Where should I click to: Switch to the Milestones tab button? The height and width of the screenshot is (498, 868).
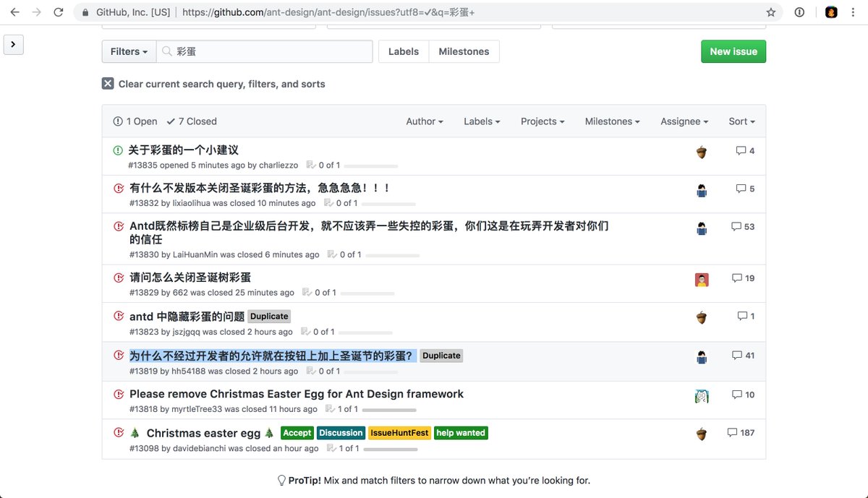464,51
